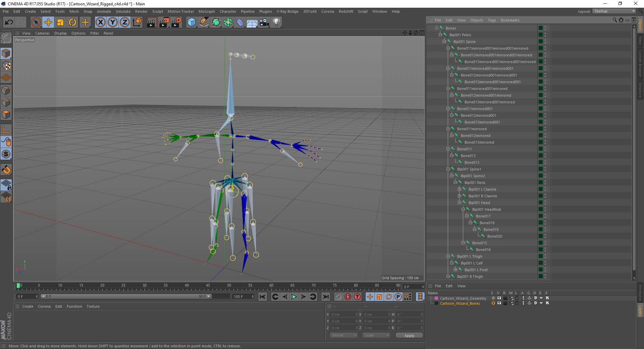Viewport: 644px width, 349px height.
Task: Open the Array modeling objects icon
Action: (228, 22)
